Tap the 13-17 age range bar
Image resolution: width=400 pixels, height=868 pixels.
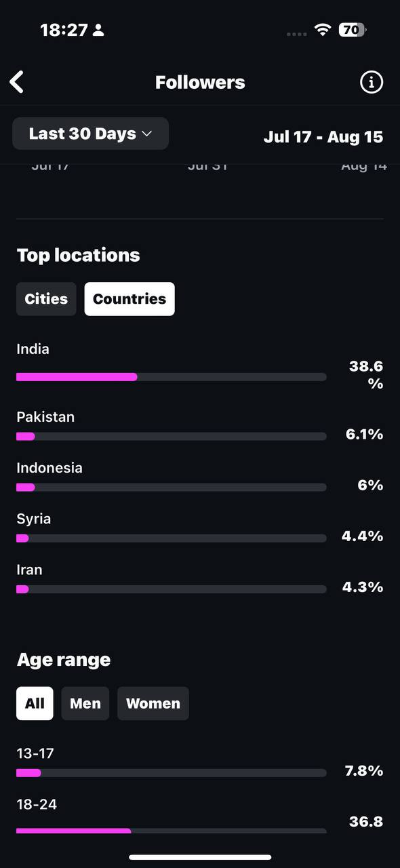[x=172, y=773]
